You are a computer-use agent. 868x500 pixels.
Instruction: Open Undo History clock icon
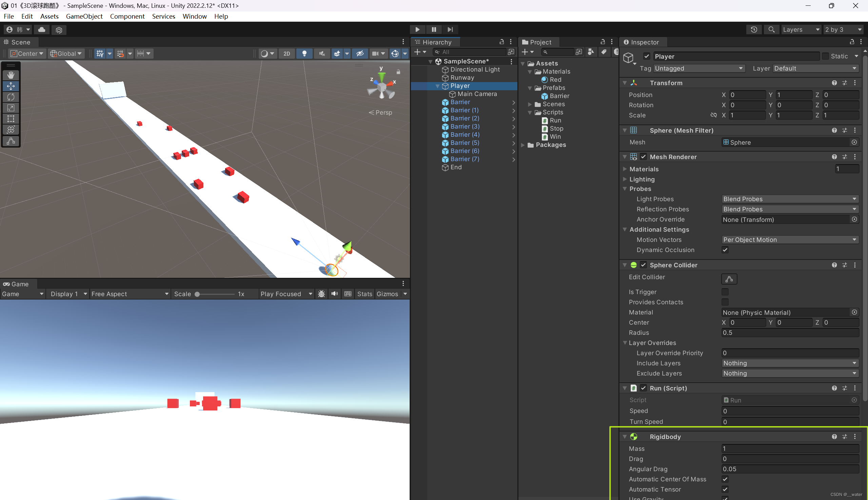click(754, 30)
